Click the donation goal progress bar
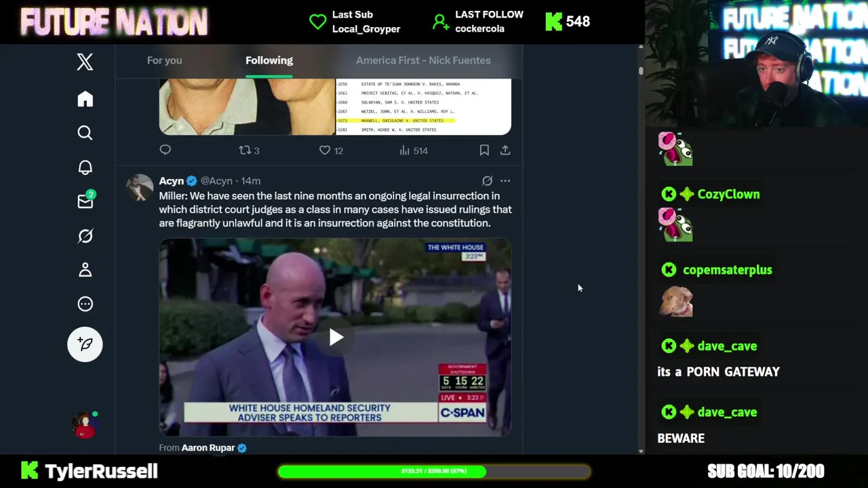This screenshot has height=488, width=868. click(434, 471)
